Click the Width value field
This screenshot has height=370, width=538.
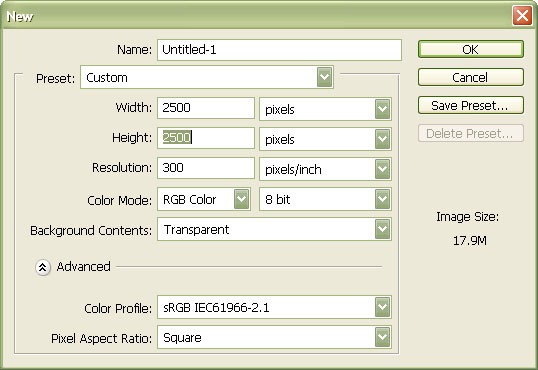click(206, 108)
